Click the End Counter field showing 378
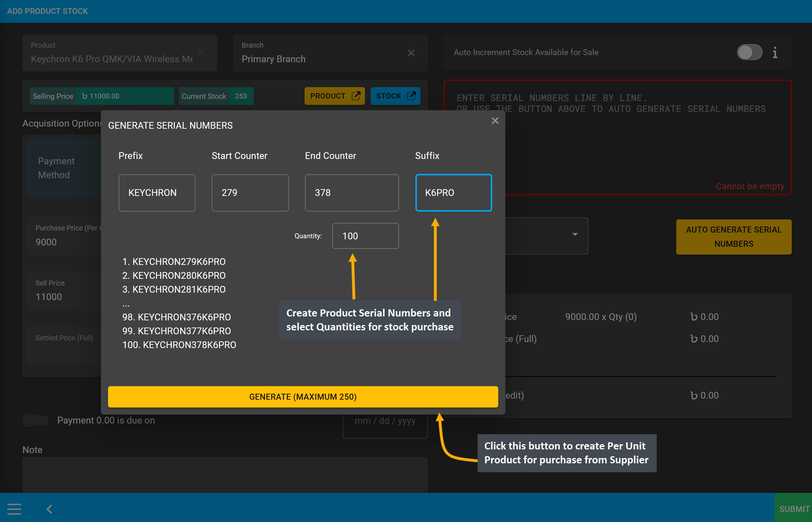 coord(352,193)
